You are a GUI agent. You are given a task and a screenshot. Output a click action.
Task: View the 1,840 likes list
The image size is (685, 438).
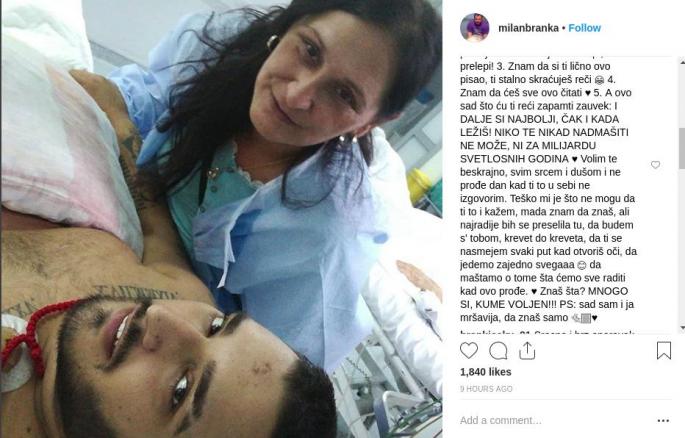pyautogui.click(x=485, y=372)
